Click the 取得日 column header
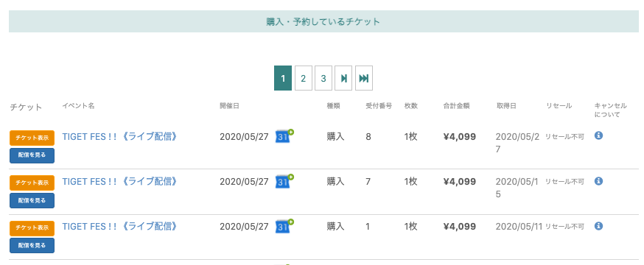 coord(506,106)
